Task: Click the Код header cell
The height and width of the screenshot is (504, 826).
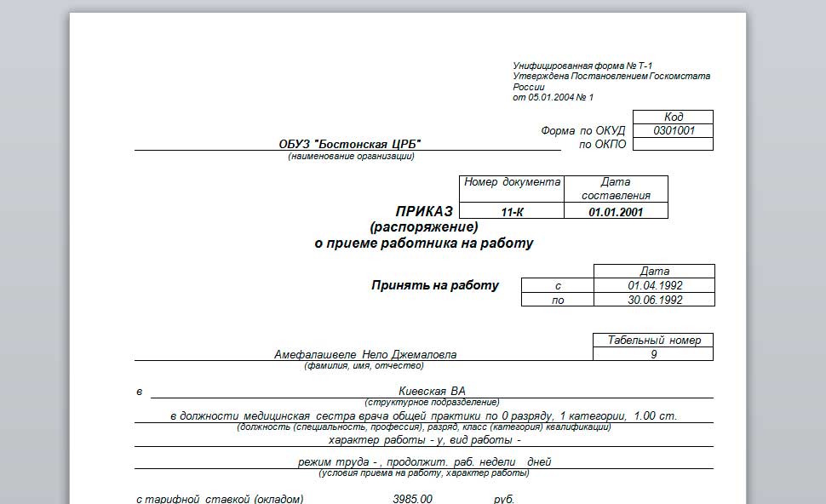Action: [674, 117]
